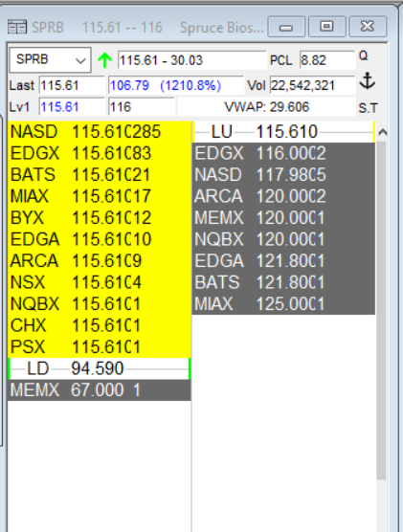Image resolution: width=403 pixels, height=532 pixels.
Task: Click the anchor icon beside Vol
Action: tap(368, 81)
